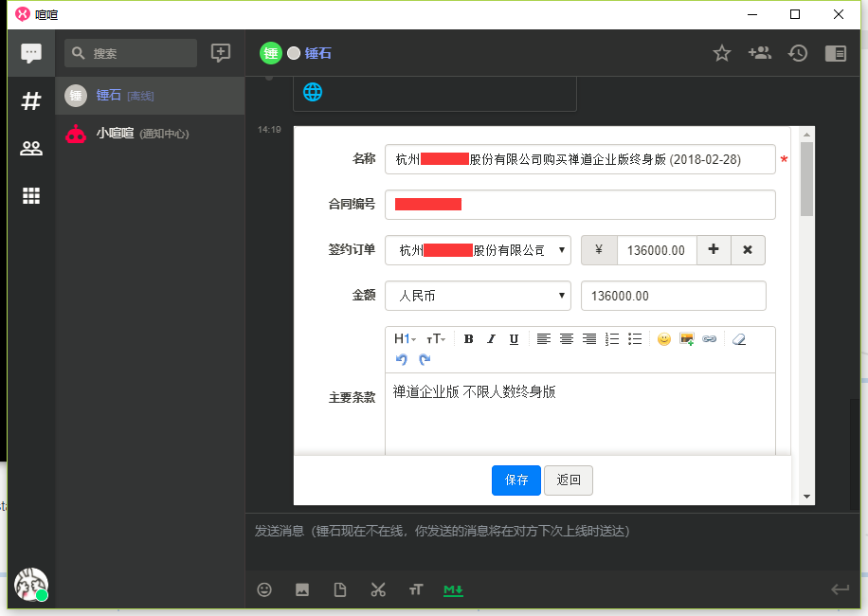Insert image in editor toolbar

[x=686, y=338]
